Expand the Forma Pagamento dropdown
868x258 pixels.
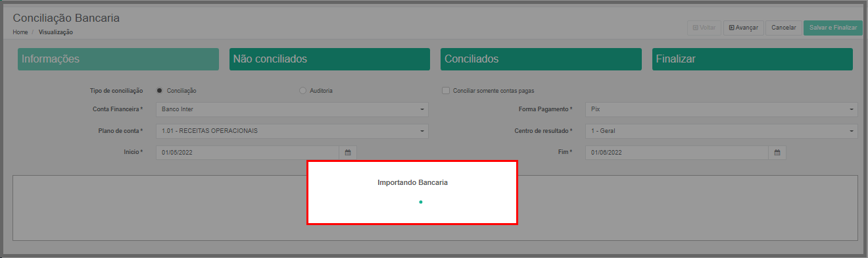coord(721,109)
